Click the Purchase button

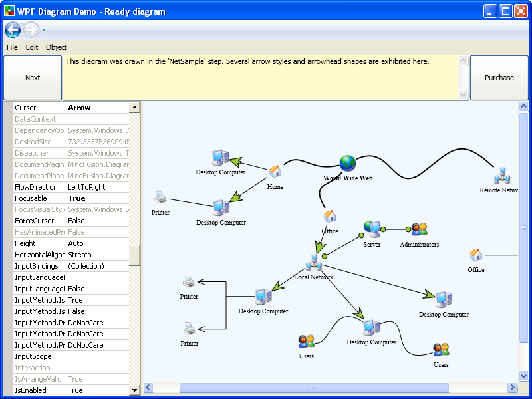coord(499,78)
